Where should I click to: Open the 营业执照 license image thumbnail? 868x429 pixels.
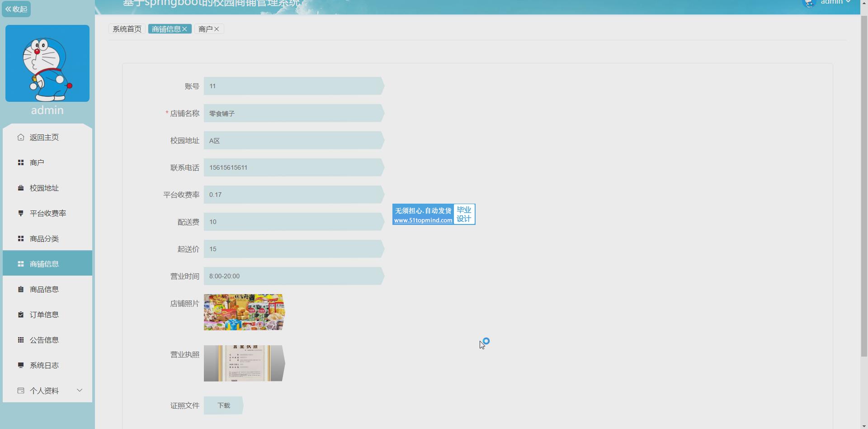[x=244, y=363]
